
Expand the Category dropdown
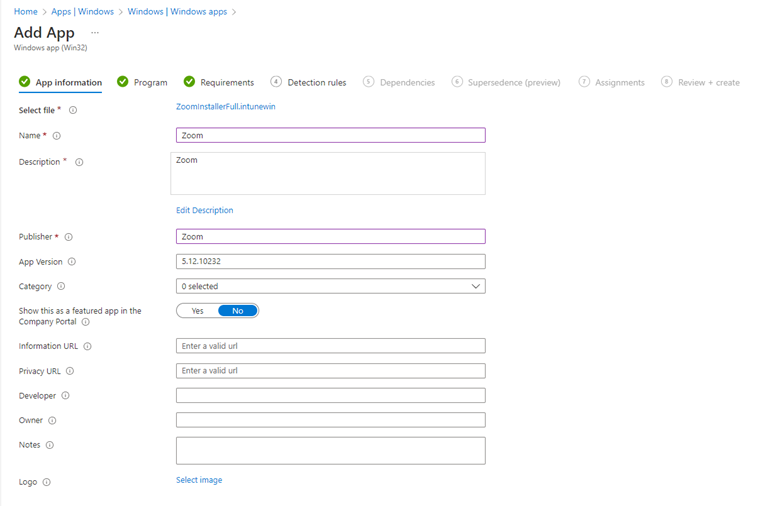(x=330, y=286)
